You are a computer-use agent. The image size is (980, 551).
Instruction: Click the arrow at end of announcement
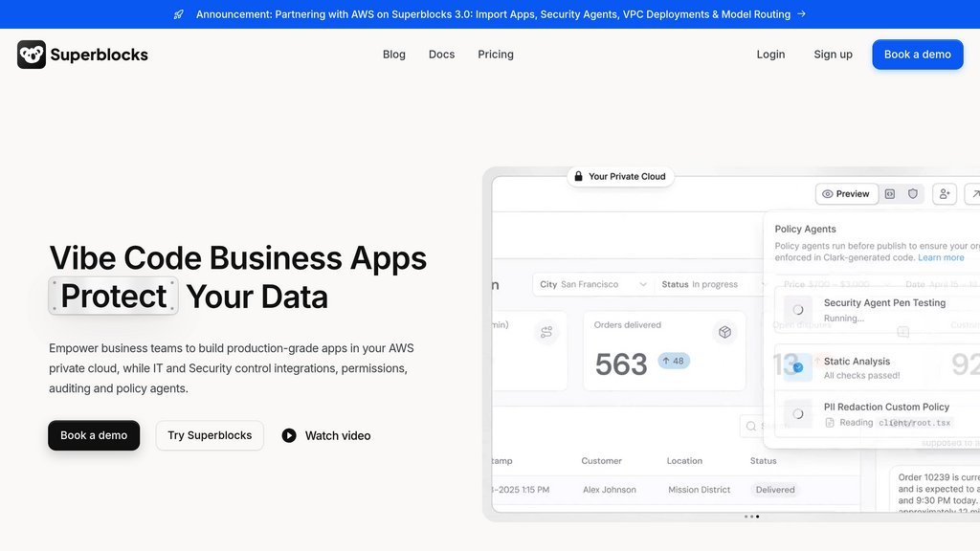tap(801, 13)
